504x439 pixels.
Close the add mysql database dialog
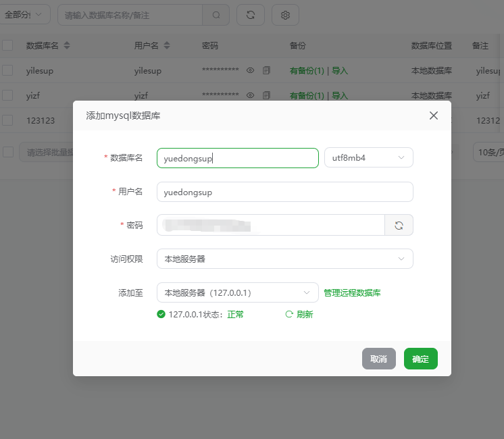pos(434,115)
